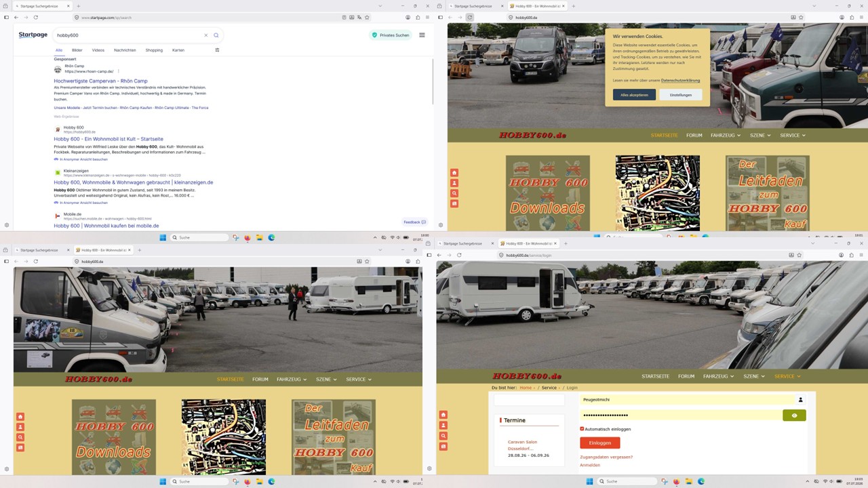
Task: Click the Peugeotmichi username input field
Action: (x=687, y=400)
